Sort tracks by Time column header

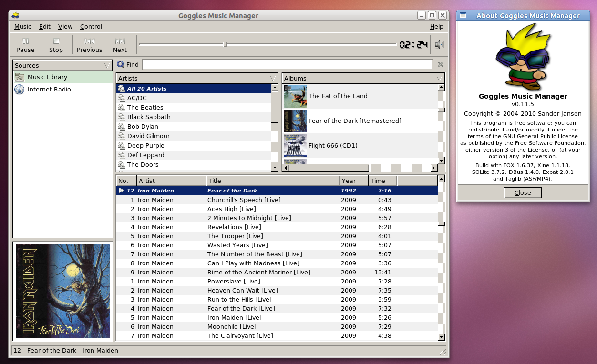coord(382,181)
